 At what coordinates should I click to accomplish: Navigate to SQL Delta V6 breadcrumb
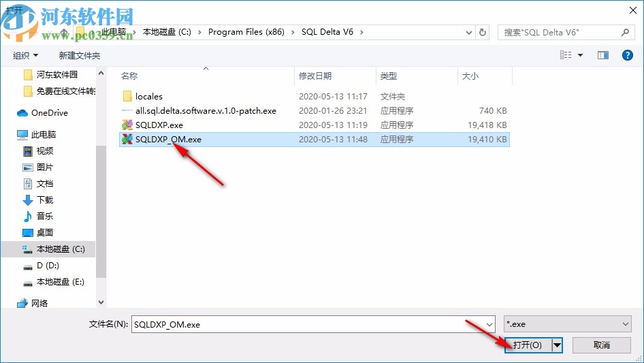[327, 32]
